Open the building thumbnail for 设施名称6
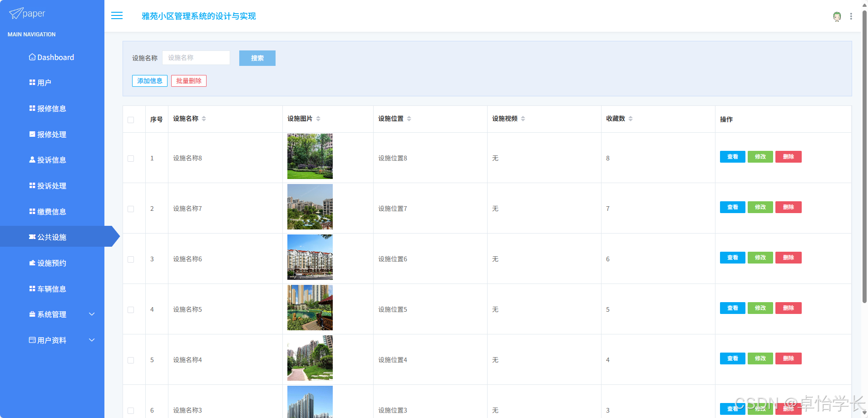This screenshot has width=868, height=418. coord(310,257)
